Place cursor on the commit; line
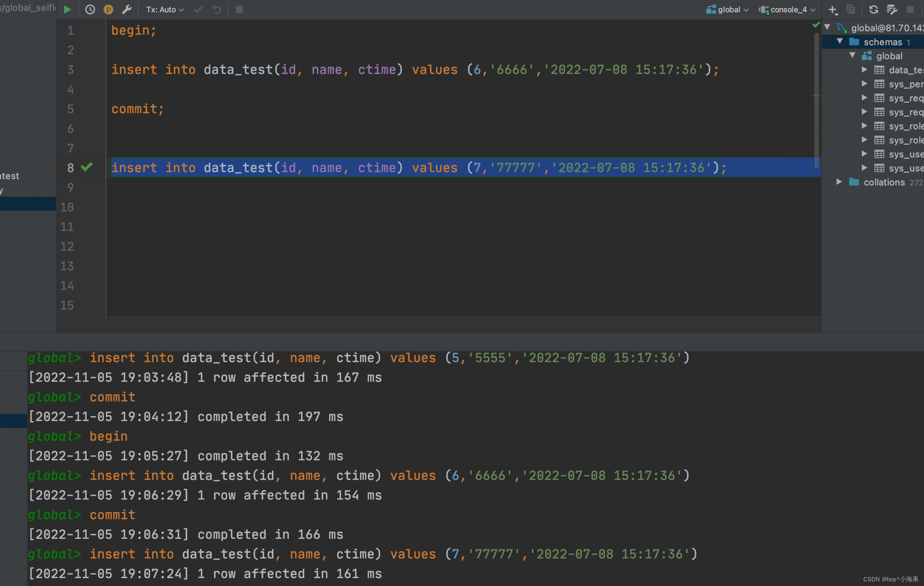Image resolution: width=924 pixels, height=586 pixels. click(x=137, y=109)
